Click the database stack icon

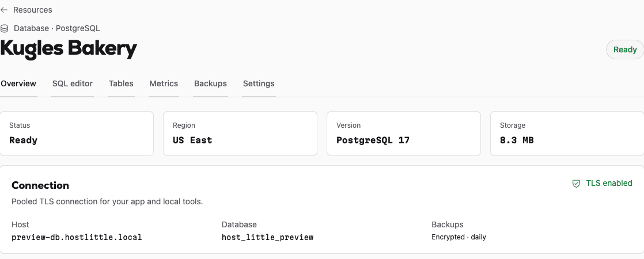[4, 28]
